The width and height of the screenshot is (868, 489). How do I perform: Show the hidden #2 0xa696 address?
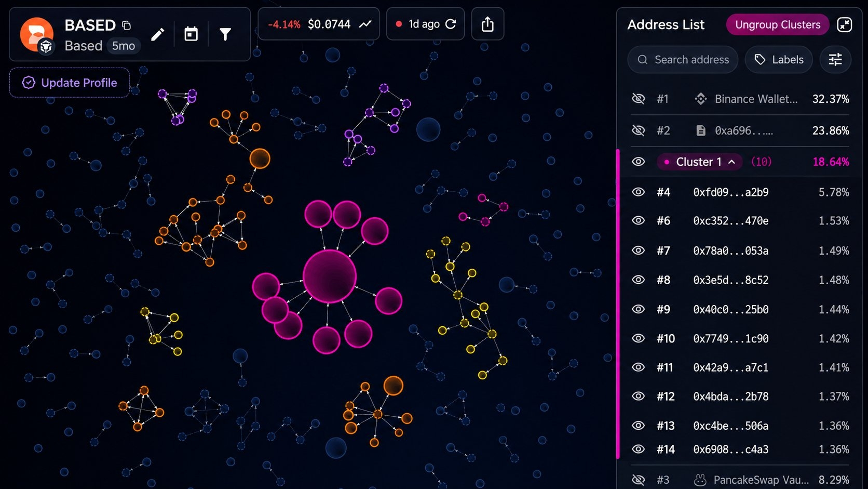(638, 130)
